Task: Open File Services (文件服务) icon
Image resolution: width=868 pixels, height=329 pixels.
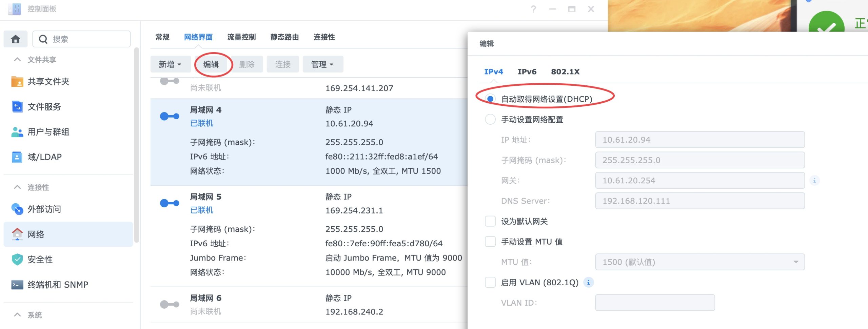Action: click(x=17, y=107)
